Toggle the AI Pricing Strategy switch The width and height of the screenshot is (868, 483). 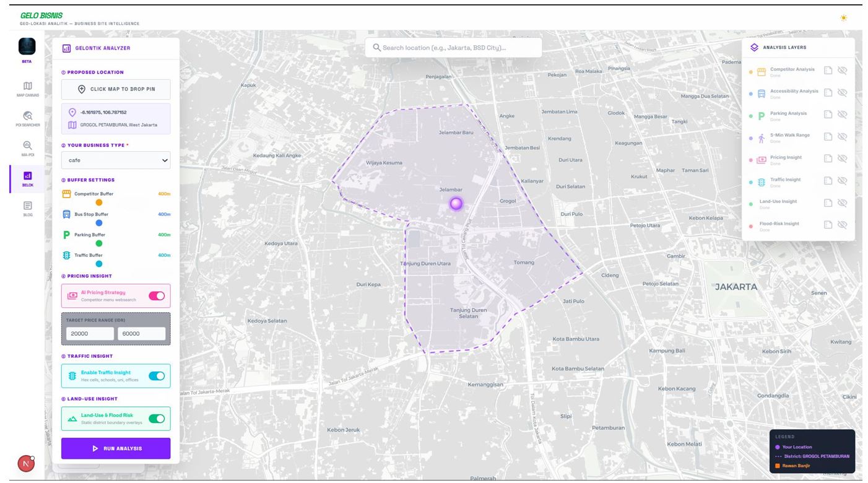tap(157, 296)
